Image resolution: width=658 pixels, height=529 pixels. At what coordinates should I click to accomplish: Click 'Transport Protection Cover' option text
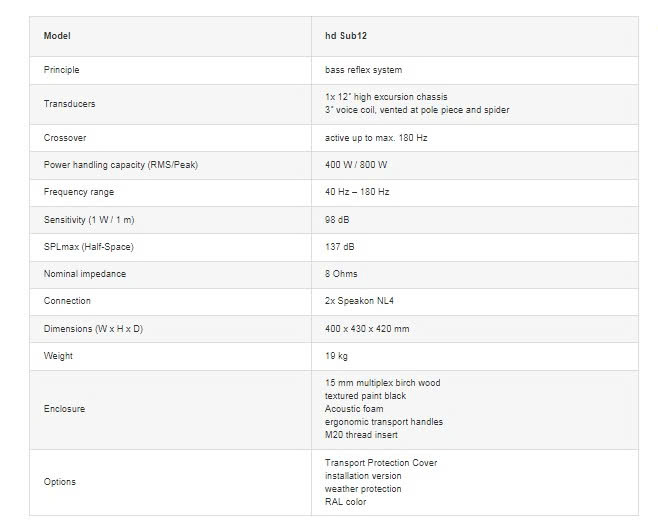pos(381,463)
